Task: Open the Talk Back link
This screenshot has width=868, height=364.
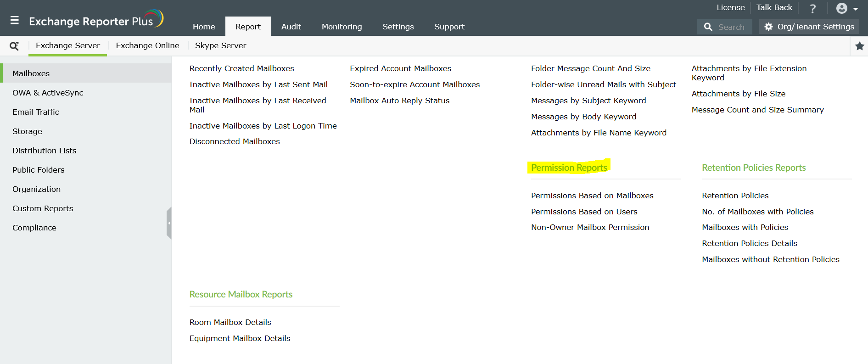Action: click(774, 7)
